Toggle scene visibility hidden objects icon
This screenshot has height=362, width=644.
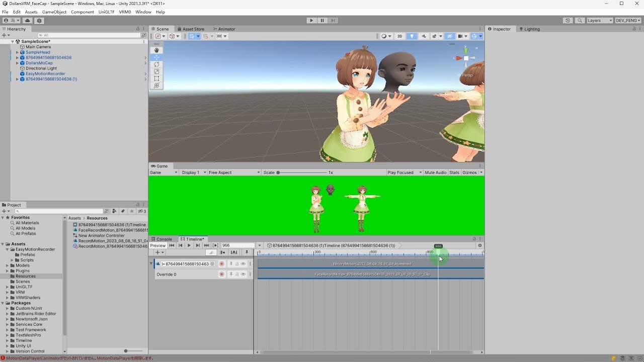(450, 36)
